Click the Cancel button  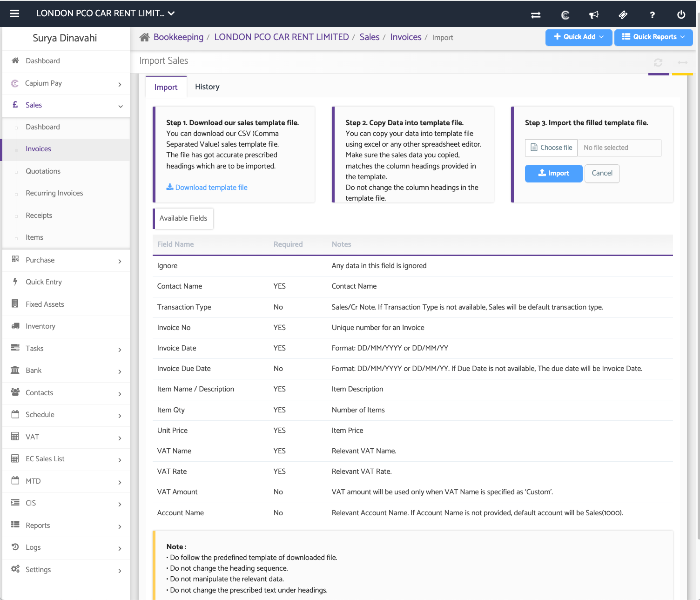[602, 173]
